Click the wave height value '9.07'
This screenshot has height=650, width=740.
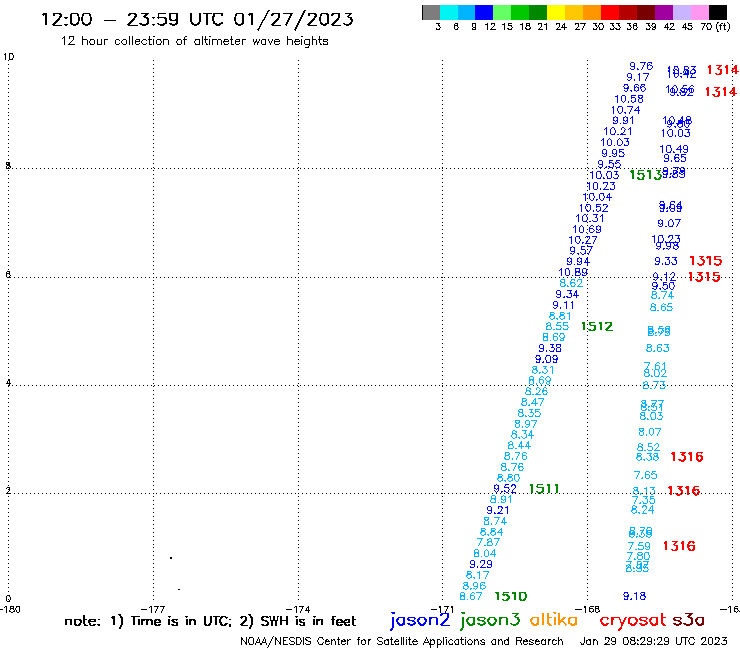pyautogui.click(x=669, y=223)
